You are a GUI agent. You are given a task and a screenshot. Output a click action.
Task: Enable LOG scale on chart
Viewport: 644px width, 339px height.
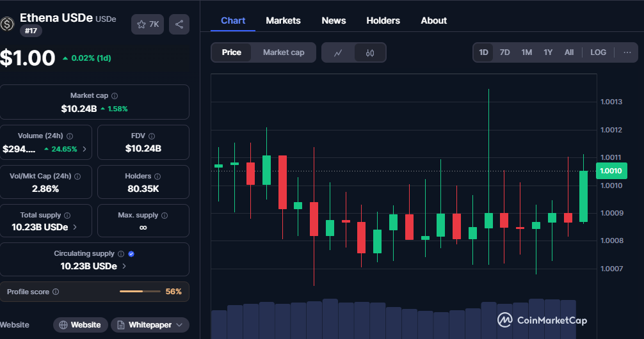(x=598, y=52)
